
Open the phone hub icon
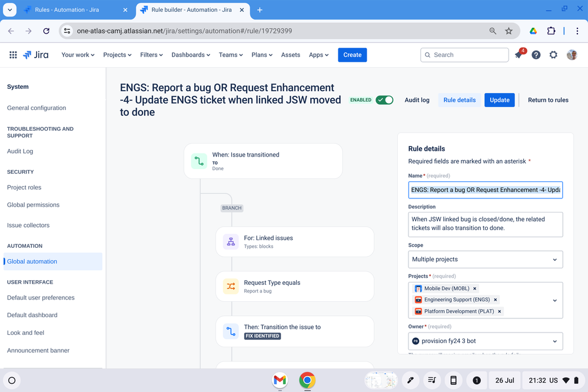point(453,380)
